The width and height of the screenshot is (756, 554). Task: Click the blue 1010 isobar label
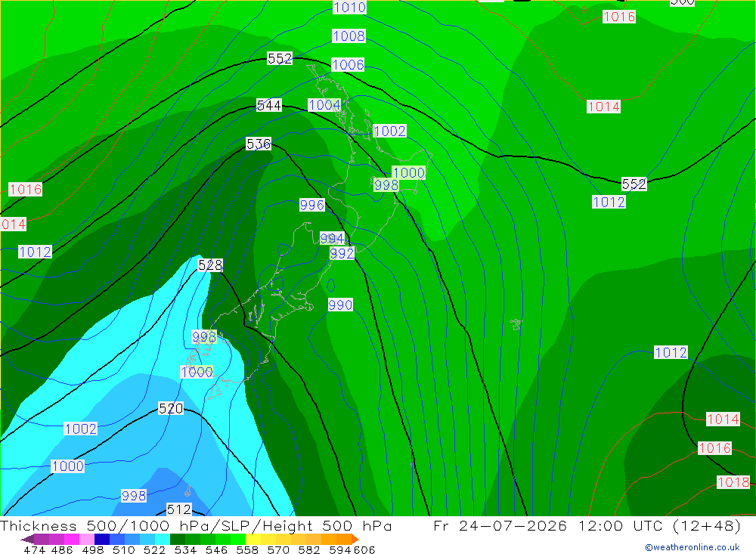349,8
